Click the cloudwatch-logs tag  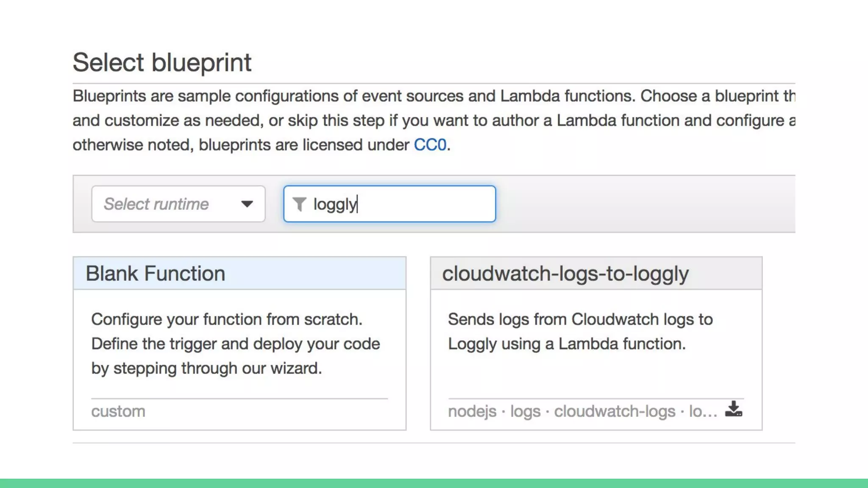[615, 411]
